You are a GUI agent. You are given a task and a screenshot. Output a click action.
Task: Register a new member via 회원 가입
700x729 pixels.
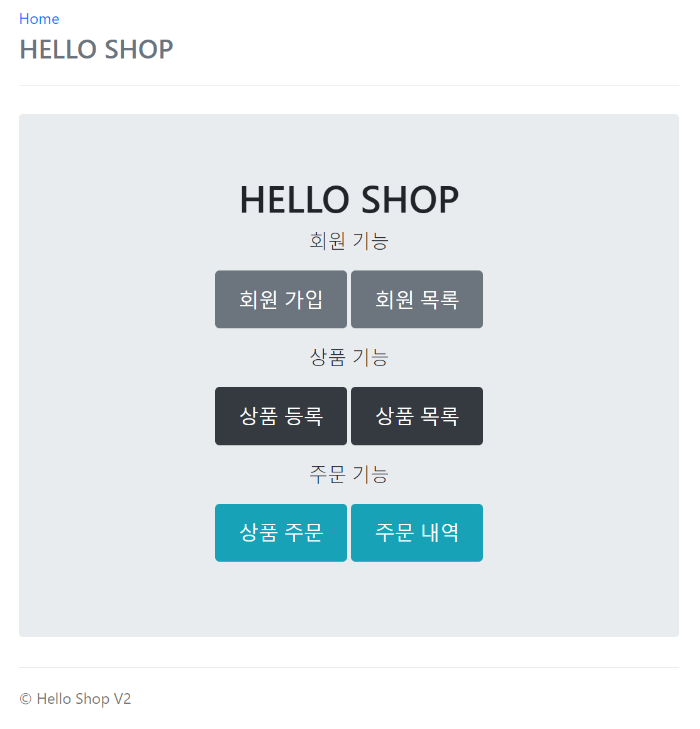click(x=281, y=299)
